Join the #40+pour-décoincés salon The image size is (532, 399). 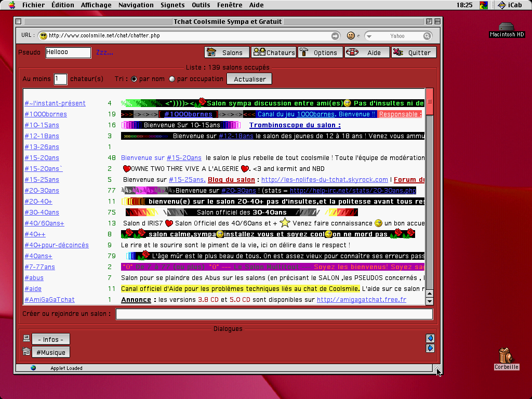click(x=56, y=245)
